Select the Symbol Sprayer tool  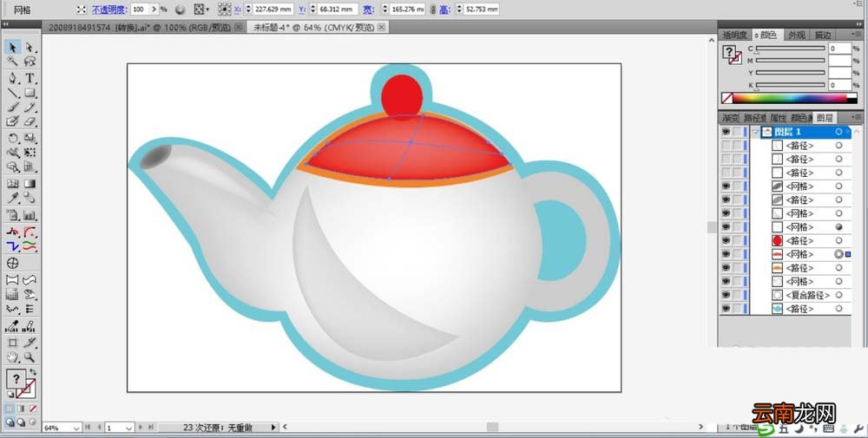coord(12,215)
